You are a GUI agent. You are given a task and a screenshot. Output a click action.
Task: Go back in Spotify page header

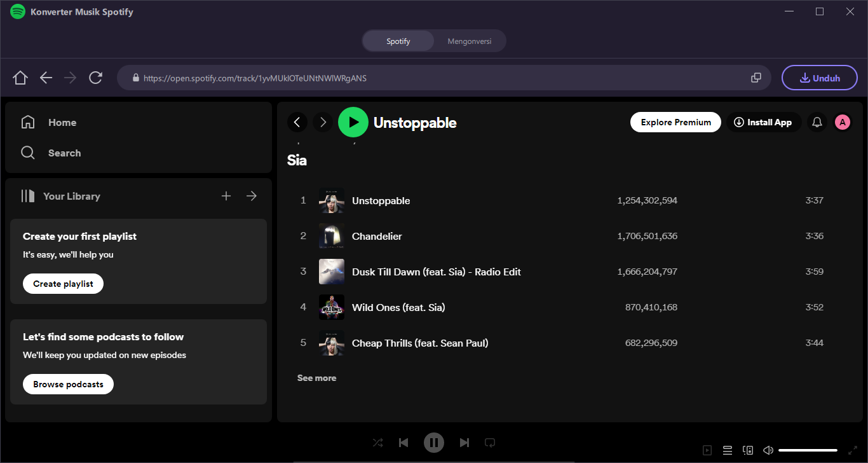click(x=297, y=122)
